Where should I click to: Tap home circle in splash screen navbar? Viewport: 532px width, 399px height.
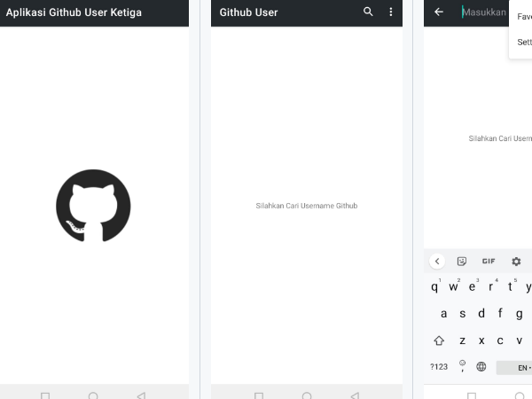[x=93, y=395]
